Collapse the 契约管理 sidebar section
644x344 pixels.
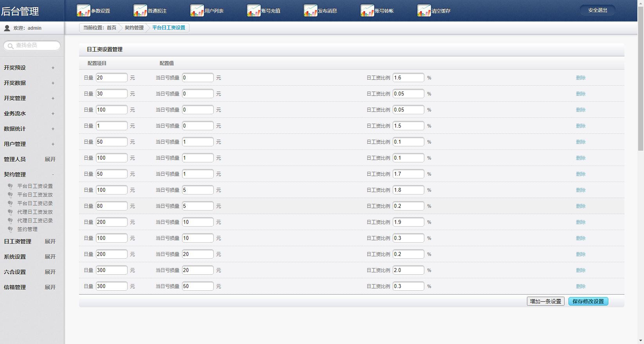tap(53, 175)
